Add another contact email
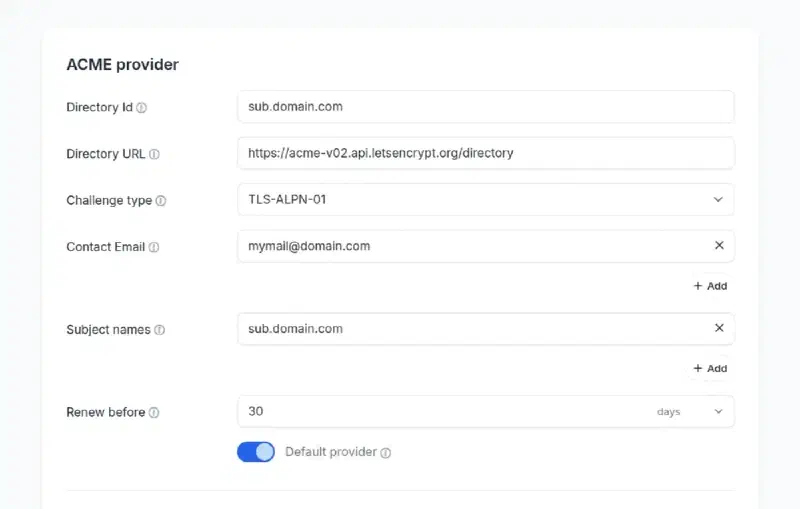 point(710,286)
